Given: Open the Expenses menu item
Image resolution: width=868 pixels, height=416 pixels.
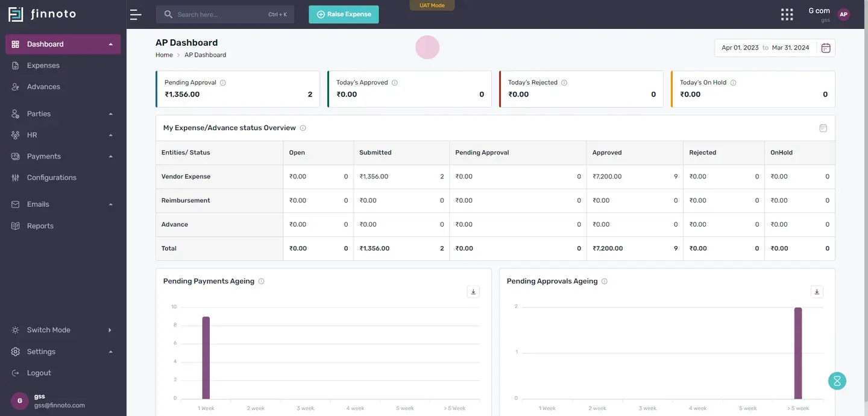Looking at the screenshot, I should [63, 65].
